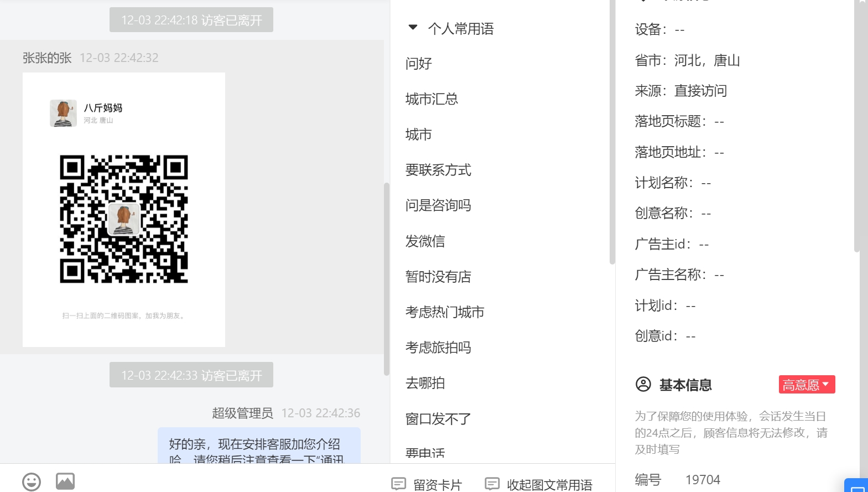868x492 pixels.
Task: Open the 高意愿 dropdown
Action: [807, 385]
